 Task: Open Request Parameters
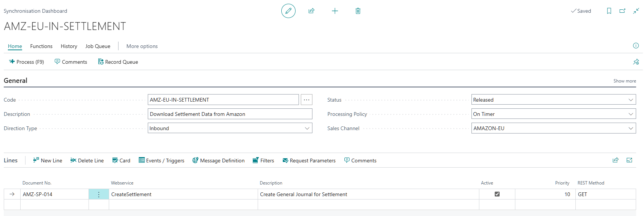(x=309, y=160)
